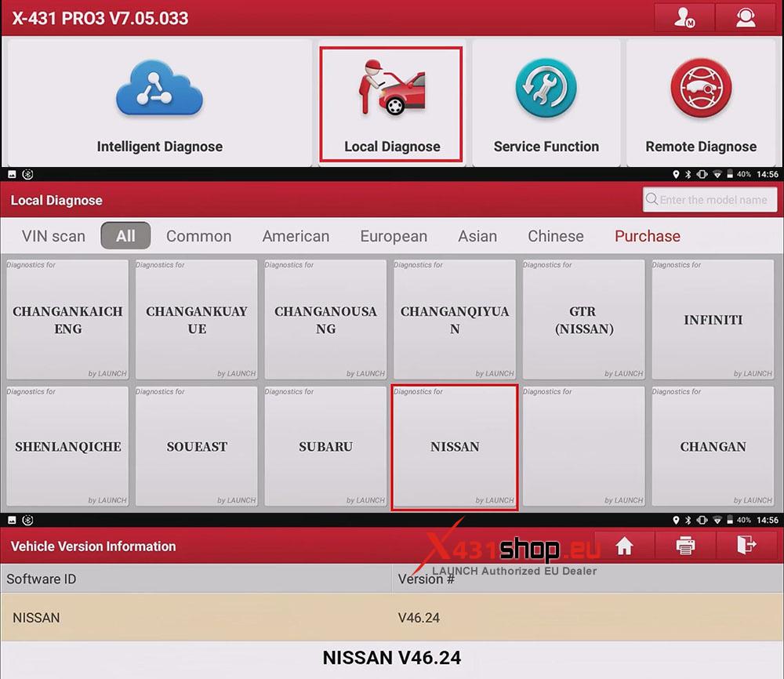
Task: View the Chinese brands tab
Action: coord(556,236)
